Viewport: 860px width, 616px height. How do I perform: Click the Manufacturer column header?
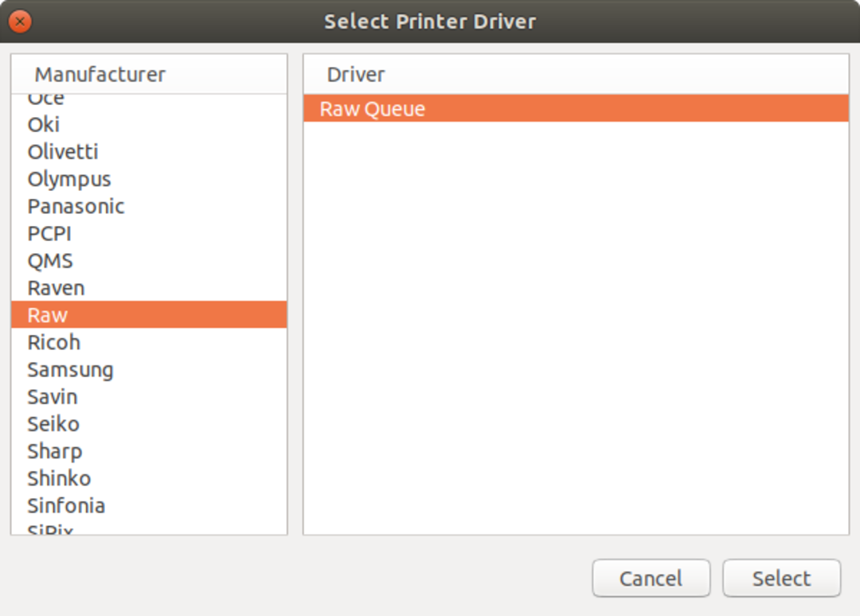point(100,75)
